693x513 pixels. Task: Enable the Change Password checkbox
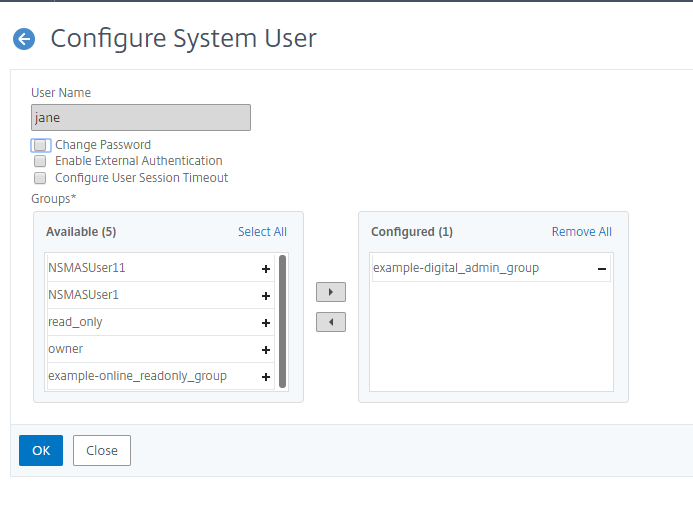(40, 145)
